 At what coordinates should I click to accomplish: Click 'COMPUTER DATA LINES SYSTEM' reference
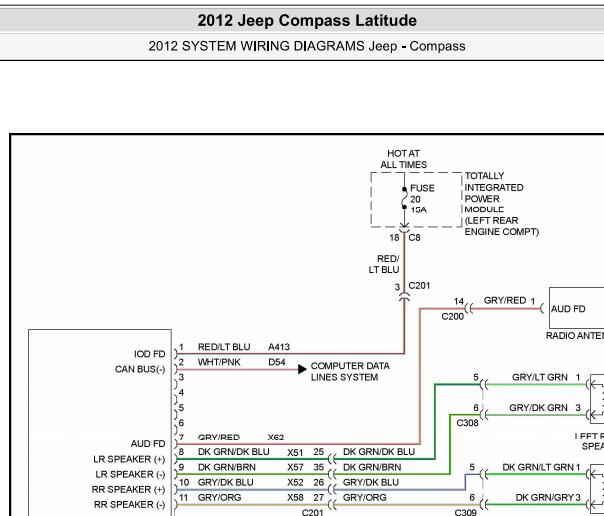pos(350,372)
